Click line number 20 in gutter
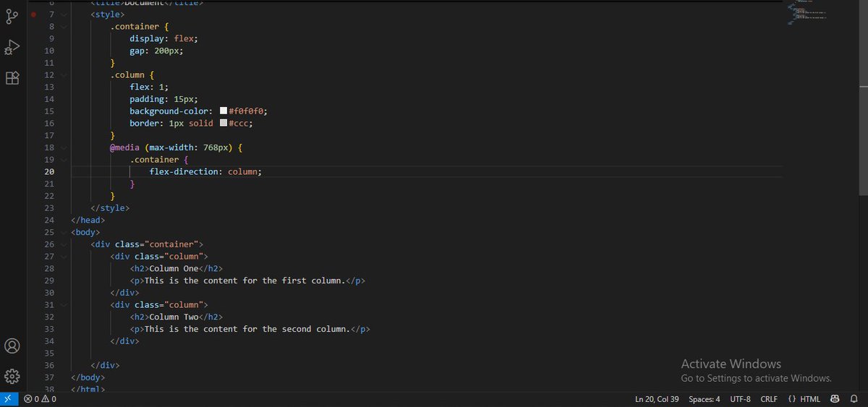Screen dimensions: 868x407 (x=49, y=172)
